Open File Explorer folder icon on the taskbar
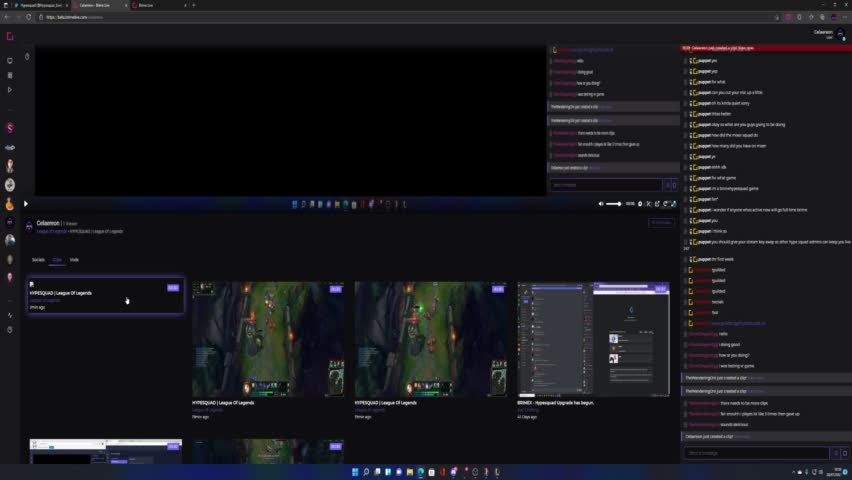Viewport: 852px width, 480px height. pyautogui.click(x=410, y=472)
